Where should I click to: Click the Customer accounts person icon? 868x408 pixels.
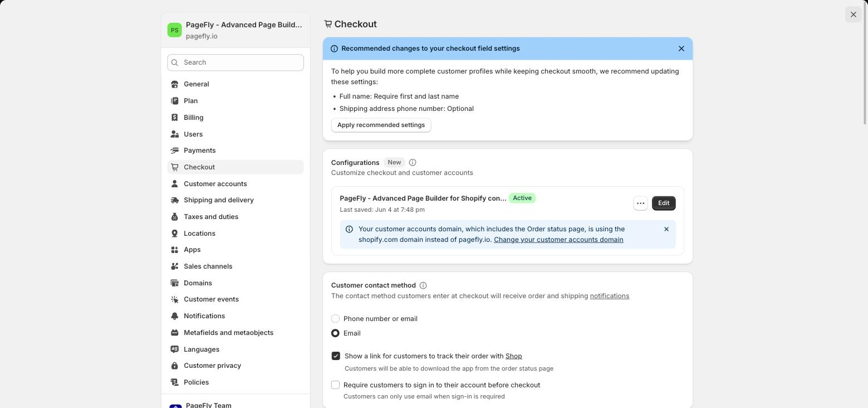pos(175,184)
